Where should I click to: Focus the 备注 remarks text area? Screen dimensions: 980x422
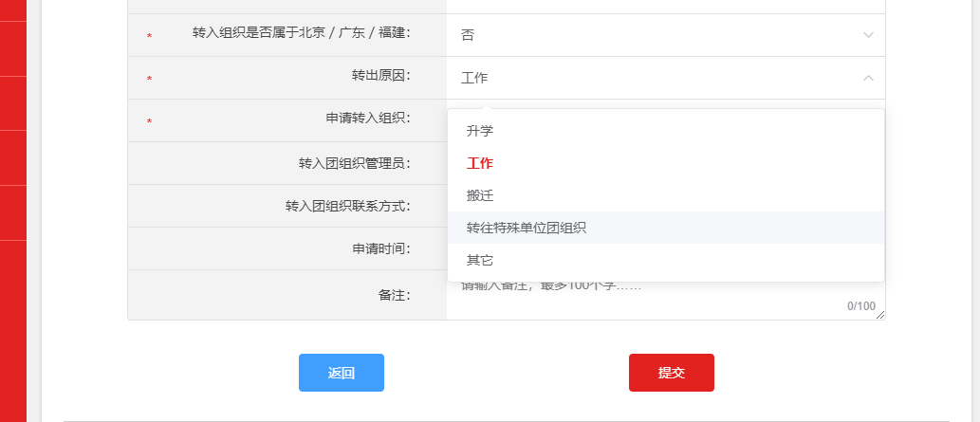click(645, 298)
